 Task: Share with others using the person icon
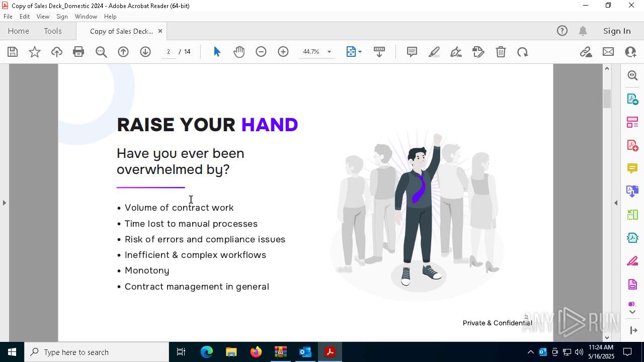pos(630,52)
